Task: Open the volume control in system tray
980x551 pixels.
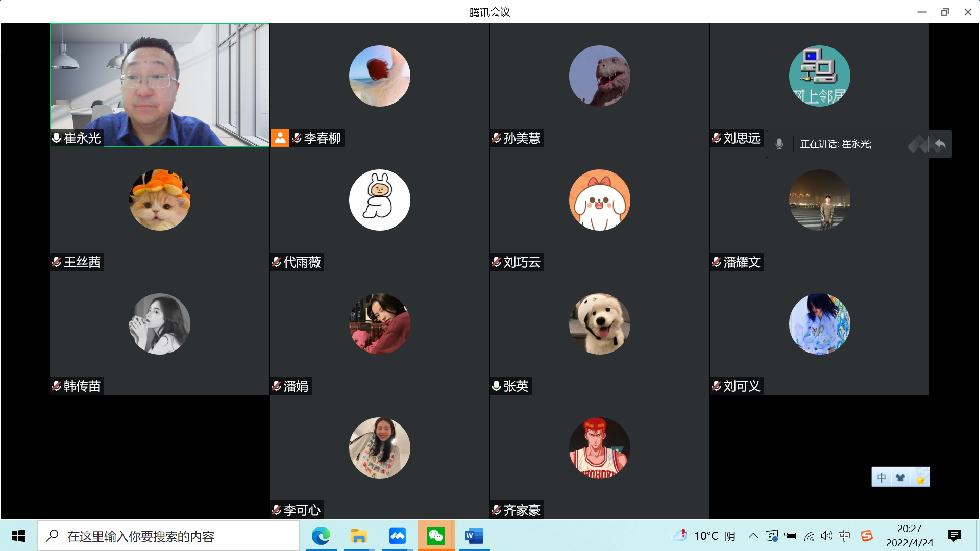Action: click(826, 536)
